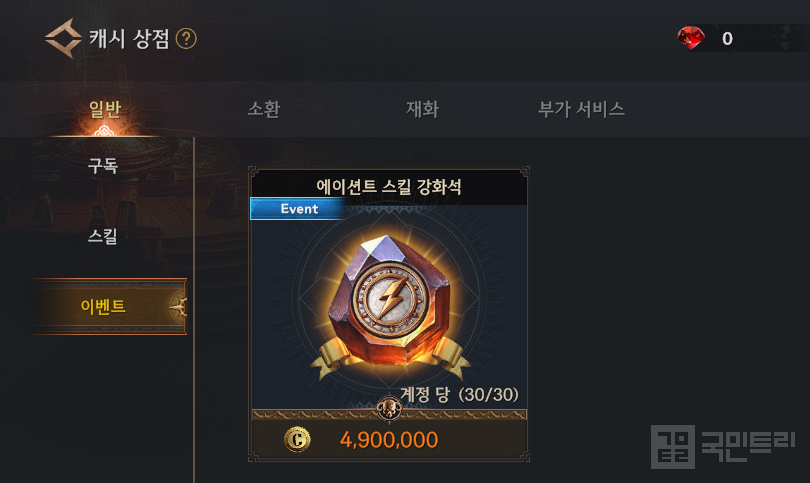Image resolution: width=810 pixels, height=483 pixels.
Task: Buy item for 4,900,000 price button
Action: point(389,440)
